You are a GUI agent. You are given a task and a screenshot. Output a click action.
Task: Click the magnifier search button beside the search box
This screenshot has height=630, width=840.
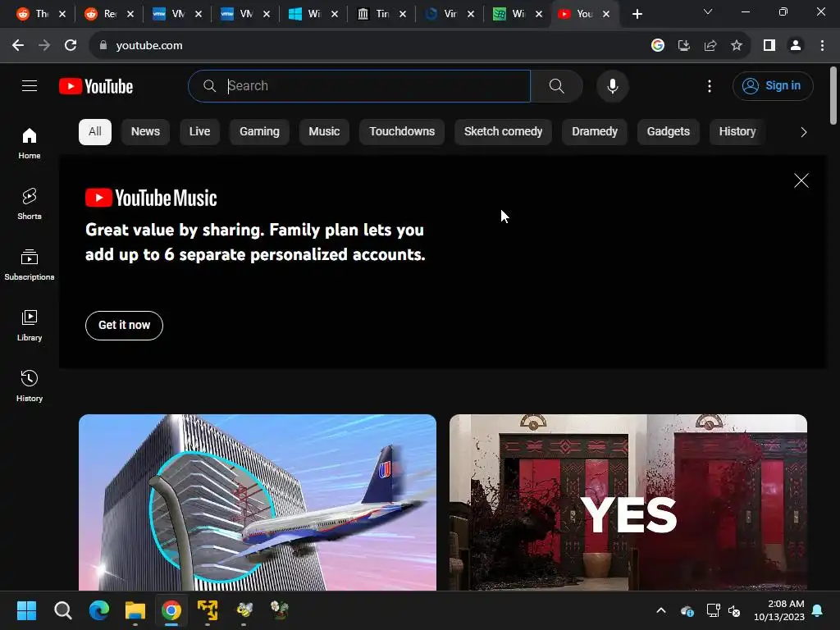[x=557, y=85]
